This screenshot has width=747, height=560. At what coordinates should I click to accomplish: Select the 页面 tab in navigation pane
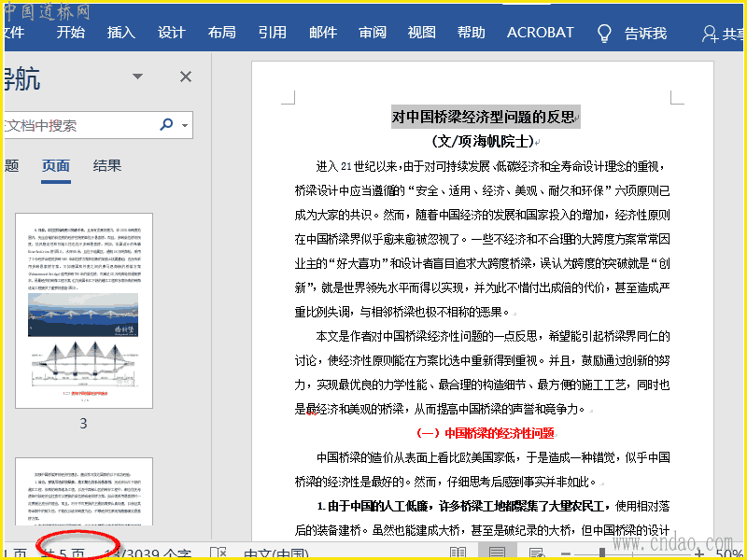click(x=56, y=166)
